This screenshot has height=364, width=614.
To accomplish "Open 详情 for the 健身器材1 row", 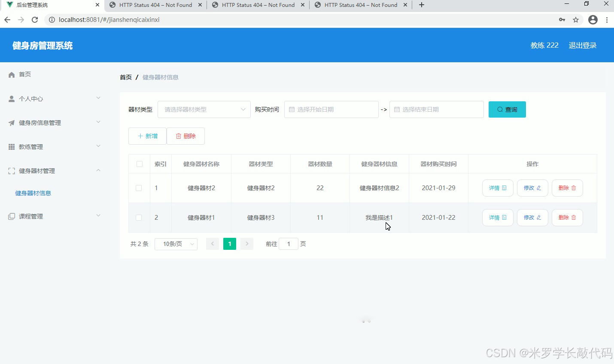I will point(498,218).
